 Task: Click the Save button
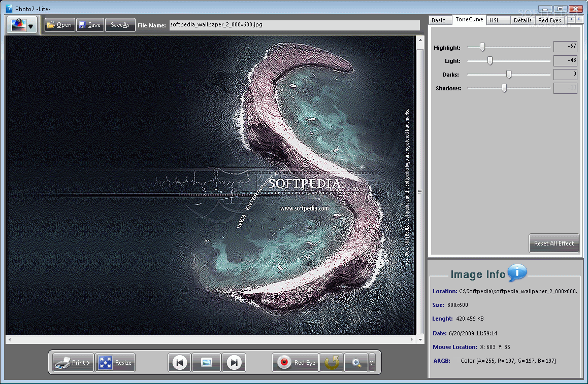[x=90, y=25]
